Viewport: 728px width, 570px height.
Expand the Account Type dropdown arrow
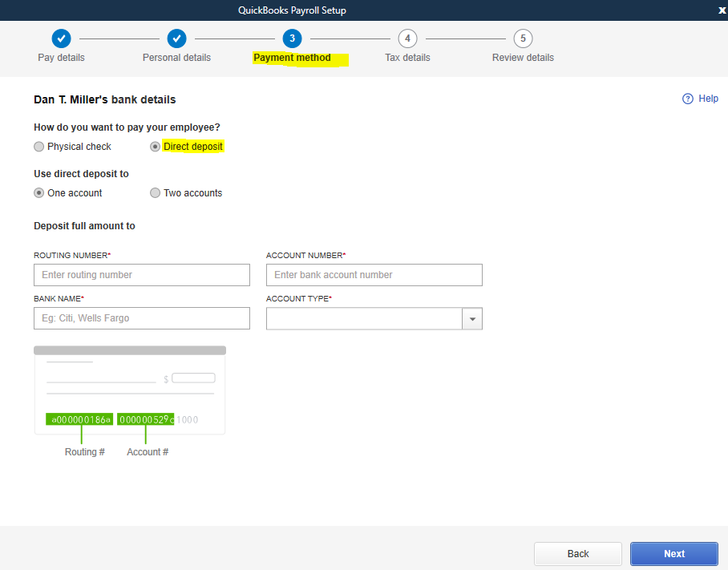coord(472,319)
